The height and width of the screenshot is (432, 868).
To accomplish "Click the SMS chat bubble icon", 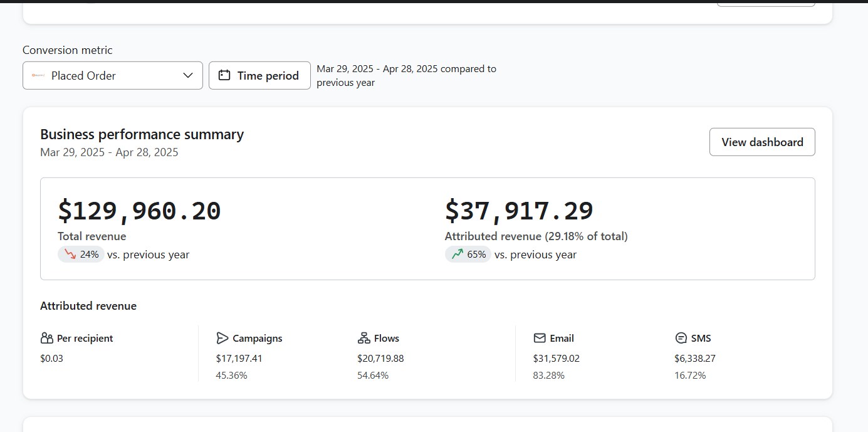I will [681, 339].
